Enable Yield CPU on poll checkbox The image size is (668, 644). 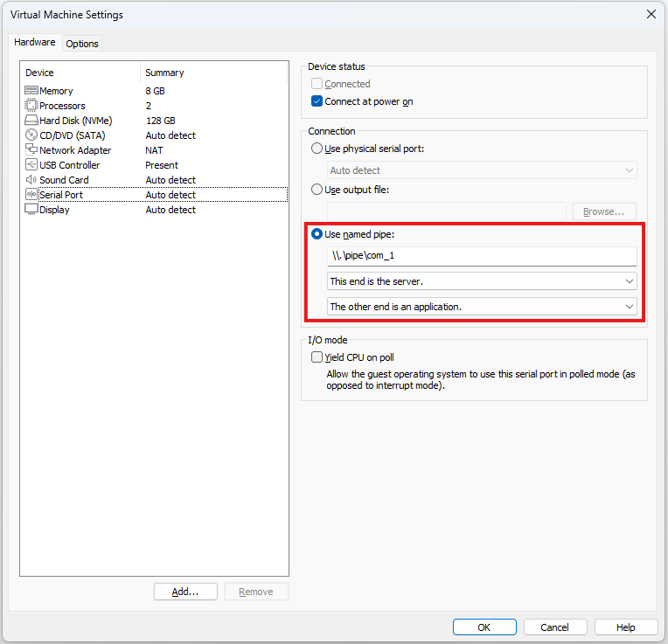click(x=317, y=357)
